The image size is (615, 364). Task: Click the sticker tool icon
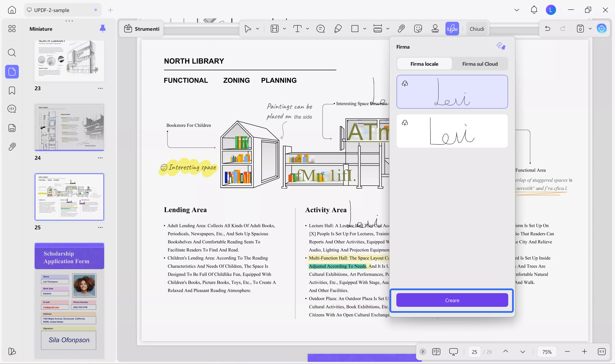(x=418, y=29)
